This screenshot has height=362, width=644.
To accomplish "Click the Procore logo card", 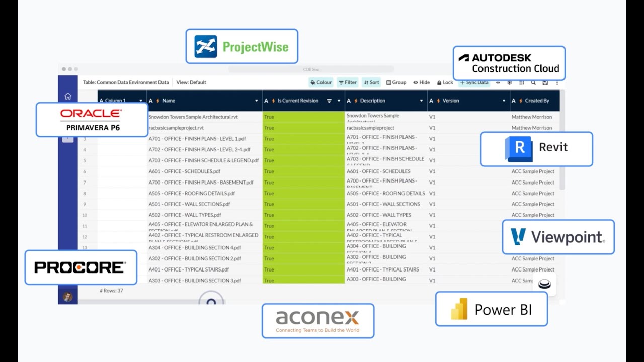I will pyautogui.click(x=81, y=267).
